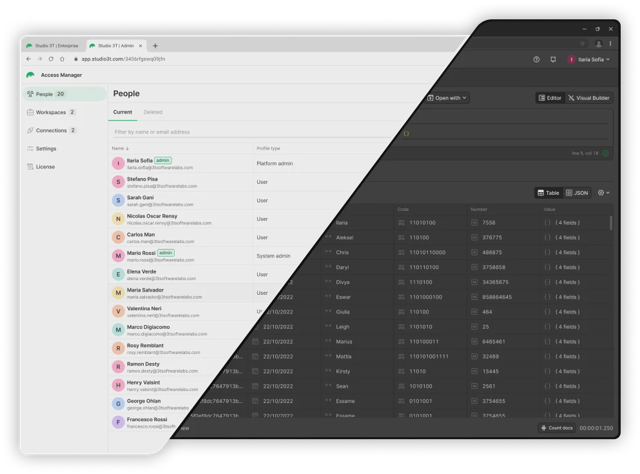Viewport: 640px width, 474px height.
Task: Click the { 4 fields } value in Daryl row
Action: [567, 267]
